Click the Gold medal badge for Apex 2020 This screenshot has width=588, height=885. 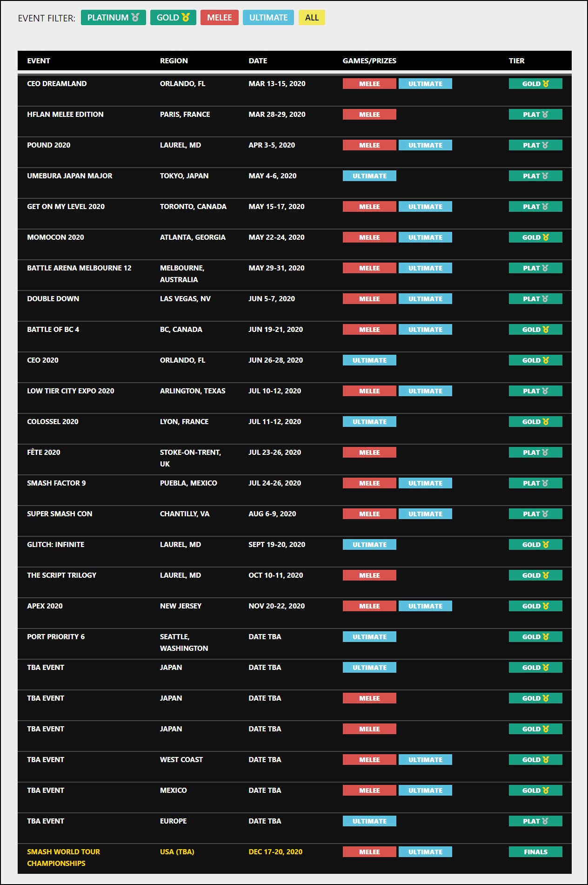click(535, 606)
